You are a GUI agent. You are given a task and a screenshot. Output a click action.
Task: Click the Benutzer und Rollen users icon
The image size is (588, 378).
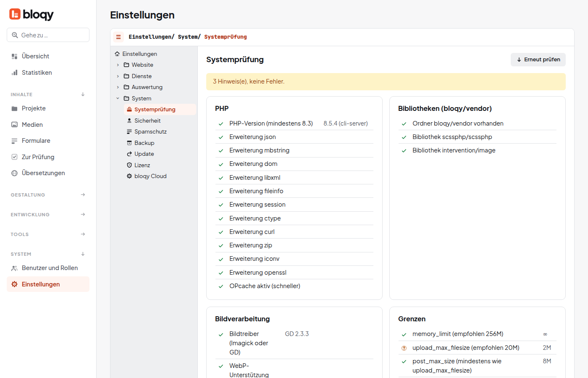tap(14, 268)
